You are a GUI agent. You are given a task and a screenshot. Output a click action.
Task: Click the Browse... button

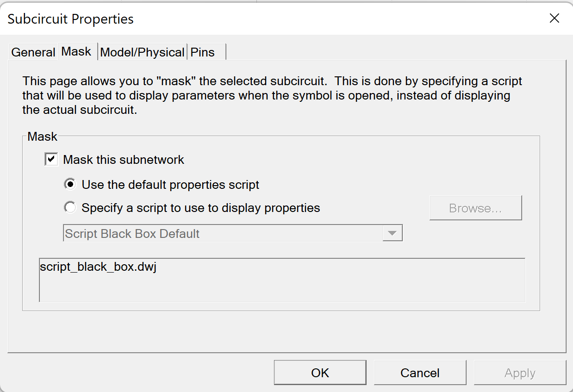475,208
